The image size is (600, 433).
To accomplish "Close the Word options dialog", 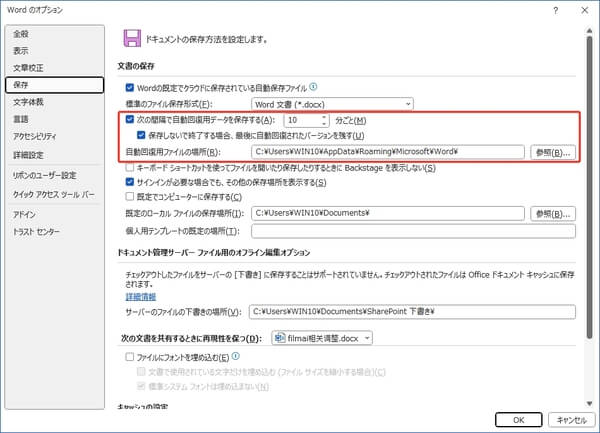I will point(585,10).
